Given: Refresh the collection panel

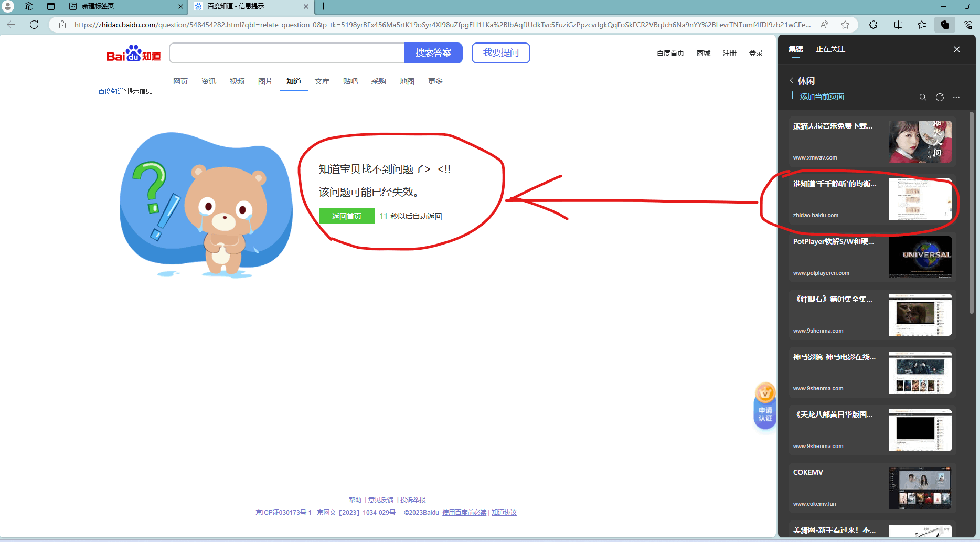Looking at the screenshot, I should click(x=940, y=97).
